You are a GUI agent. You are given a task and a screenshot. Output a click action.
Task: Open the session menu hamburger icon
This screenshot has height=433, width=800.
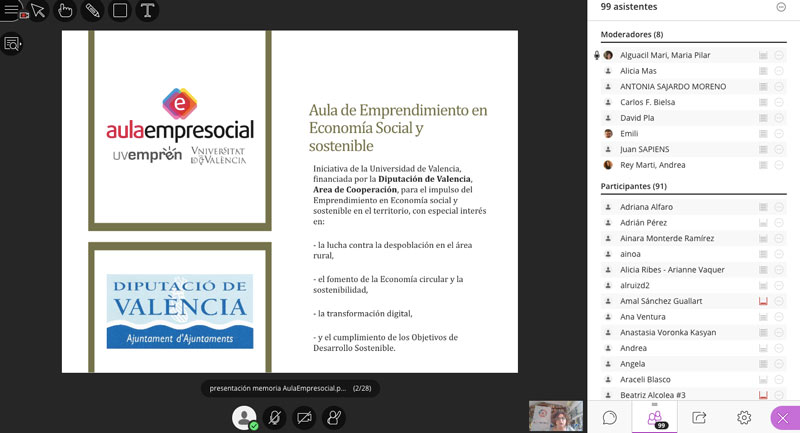[x=12, y=11]
